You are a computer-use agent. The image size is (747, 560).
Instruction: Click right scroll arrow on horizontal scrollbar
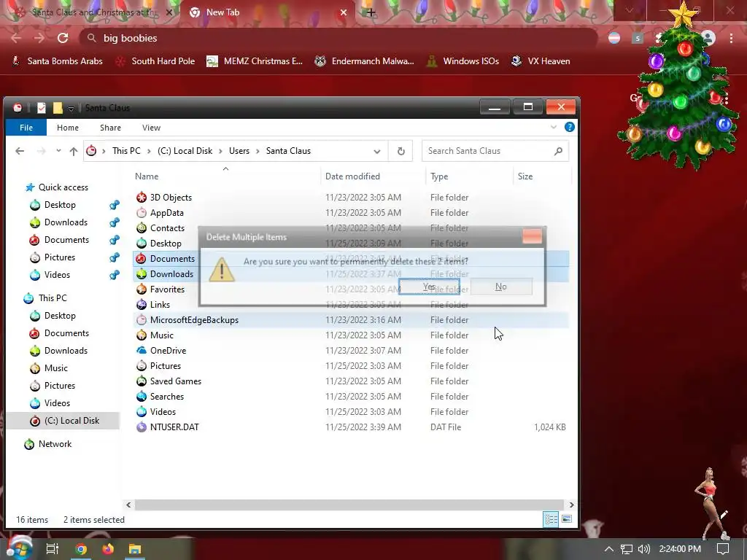571,505
